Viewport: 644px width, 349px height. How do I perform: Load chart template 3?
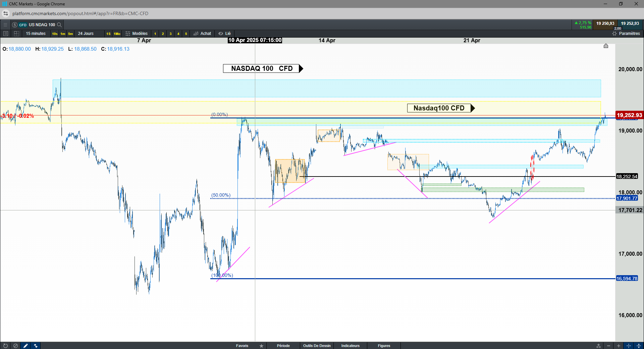click(x=170, y=34)
